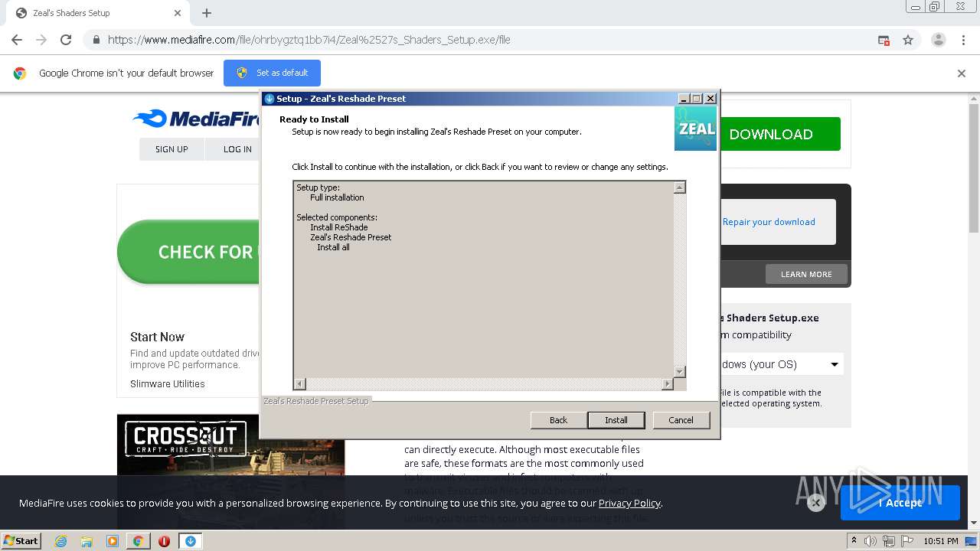Open the Opera taskbar icon
Viewport: 980px width, 551px height.
coord(164,541)
